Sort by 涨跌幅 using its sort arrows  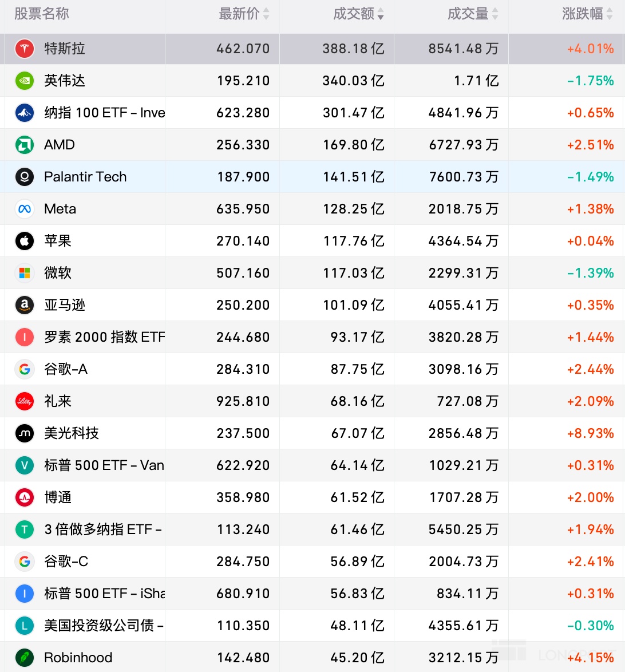[x=610, y=14]
